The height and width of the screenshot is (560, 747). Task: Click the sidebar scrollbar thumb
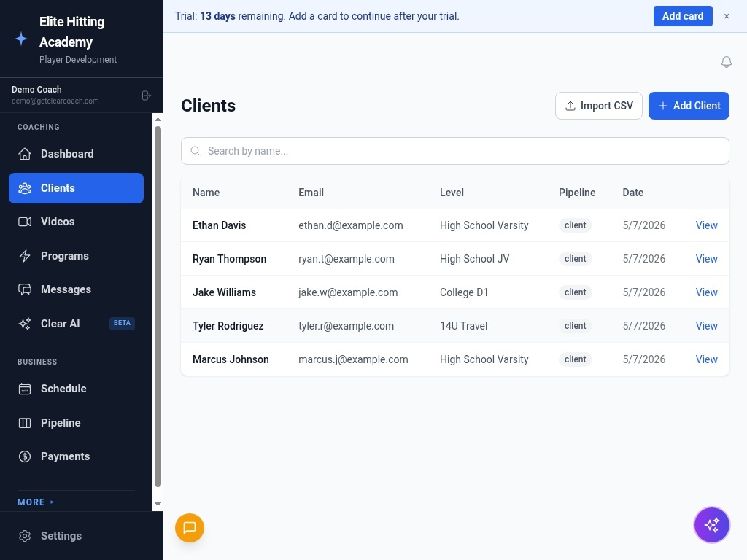click(158, 306)
